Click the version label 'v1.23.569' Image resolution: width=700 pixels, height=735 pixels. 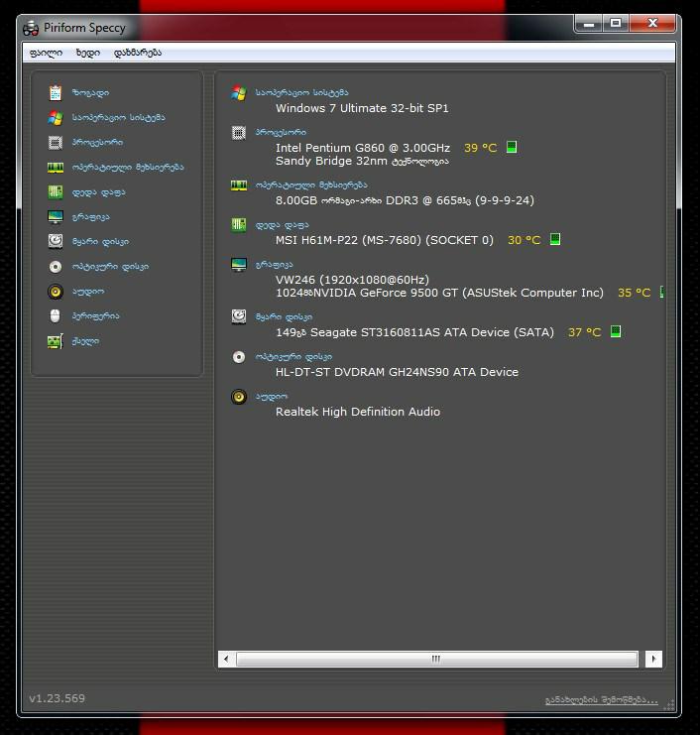coord(57,698)
